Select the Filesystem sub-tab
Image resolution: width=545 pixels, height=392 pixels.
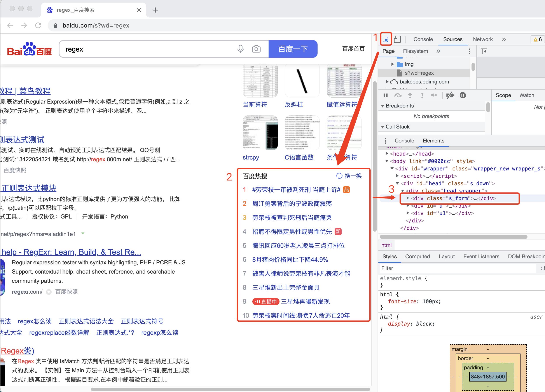point(415,51)
